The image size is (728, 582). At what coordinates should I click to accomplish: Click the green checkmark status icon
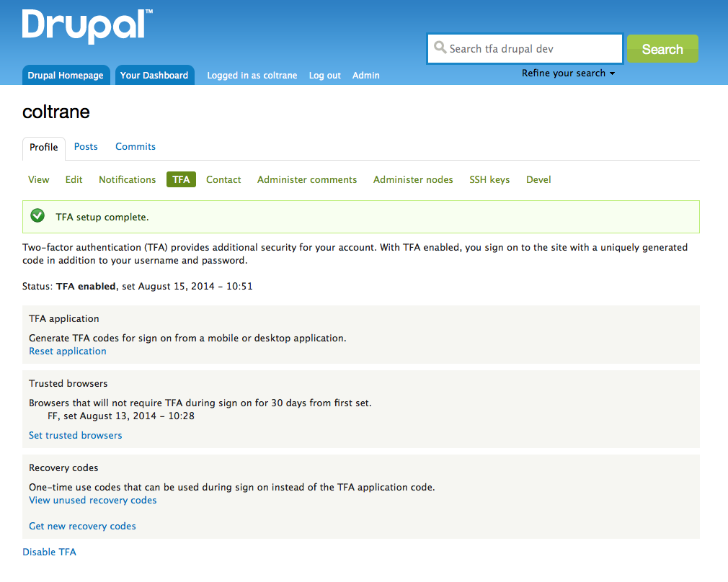(38, 216)
